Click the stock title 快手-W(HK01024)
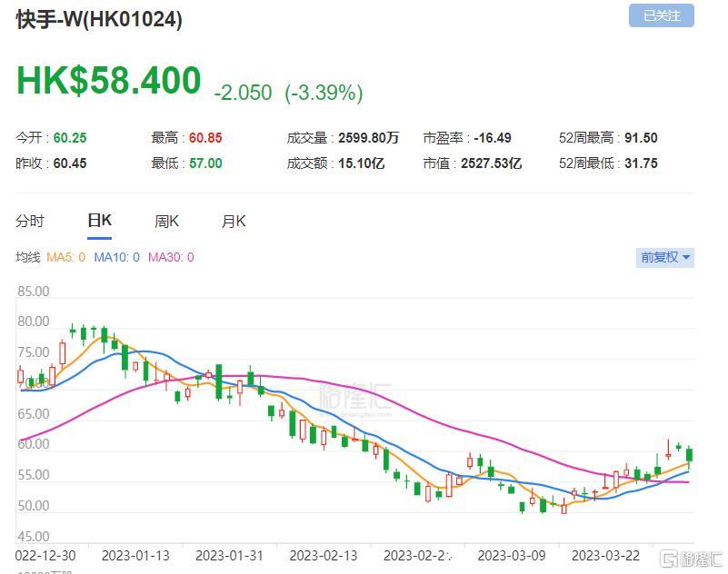The height and width of the screenshot is (574, 728). click(x=99, y=19)
